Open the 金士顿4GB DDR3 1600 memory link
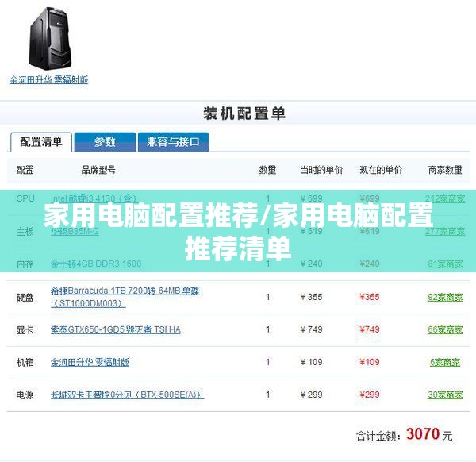The height and width of the screenshot is (462, 476). click(x=96, y=264)
